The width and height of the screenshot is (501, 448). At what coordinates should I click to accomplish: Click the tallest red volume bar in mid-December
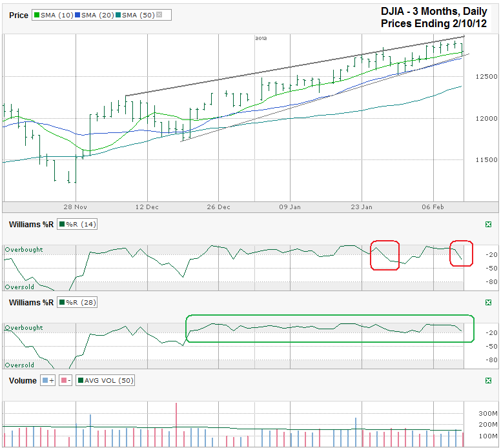pyautogui.click(x=176, y=425)
